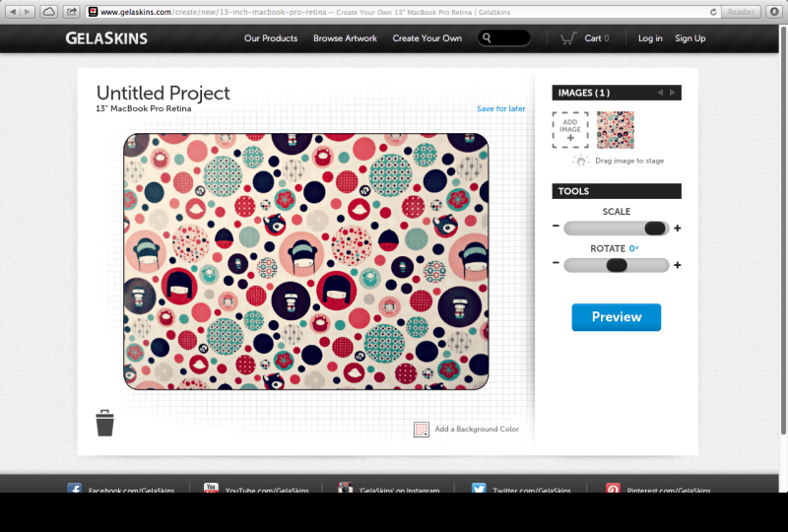
Task: Click the browser share button
Action: point(71,11)
